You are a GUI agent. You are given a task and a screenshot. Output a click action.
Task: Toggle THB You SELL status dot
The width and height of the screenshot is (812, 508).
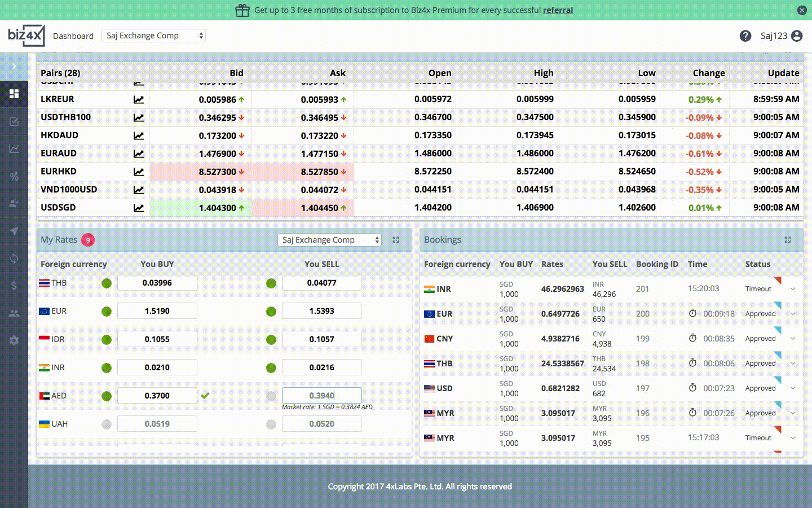tap(271, 283)
